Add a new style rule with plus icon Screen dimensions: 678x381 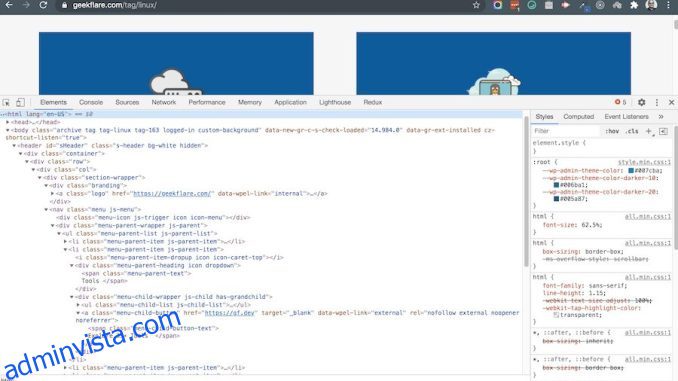[x=649, y=131]
